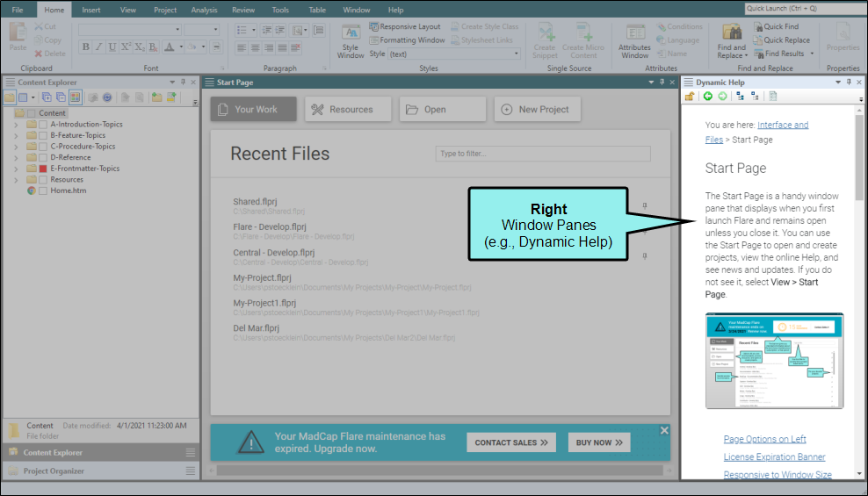Switch to the Review ribbon tab
The width and height of the screenshot is (868, 496).
pyautogui.click(x=243, y=10)
